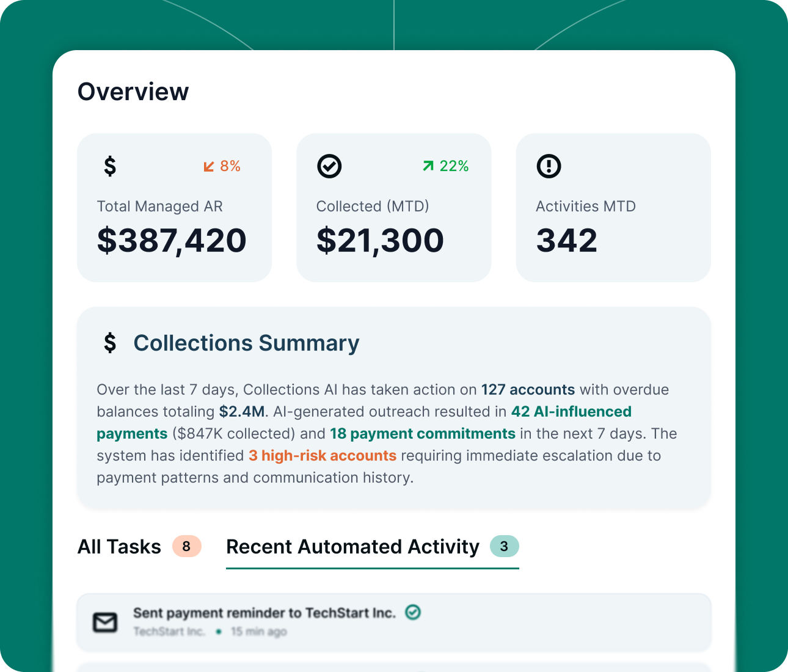
Task: Click the All Tasks count badge 8
Action: pyautogui.click(x=186, y=546)
